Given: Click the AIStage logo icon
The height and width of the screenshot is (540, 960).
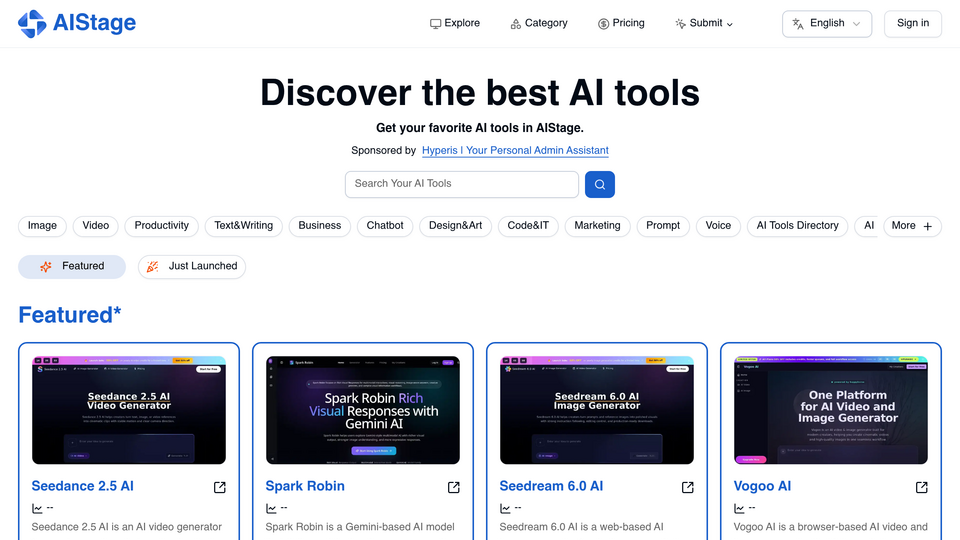Looking at the screenshot, I should tap(32, 23).
